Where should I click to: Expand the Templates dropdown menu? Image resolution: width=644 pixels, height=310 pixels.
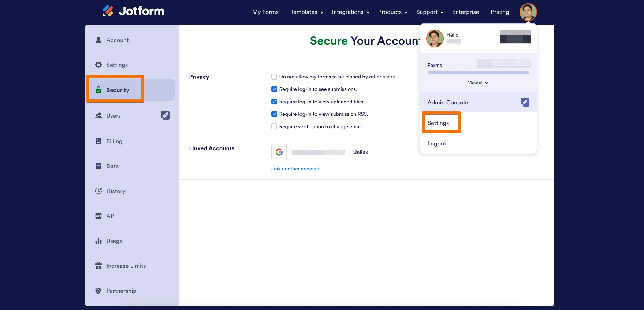point(306,12)
